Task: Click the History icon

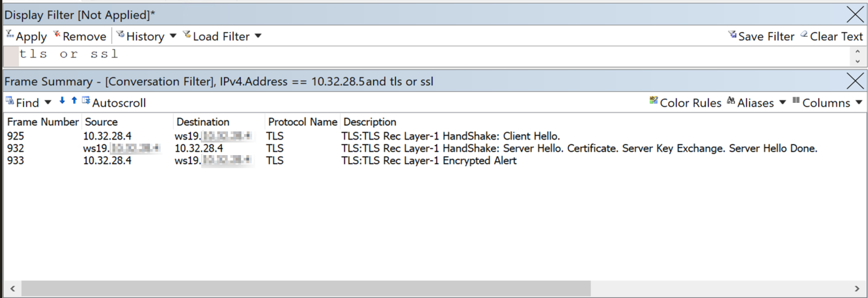Action: [120, 34]
